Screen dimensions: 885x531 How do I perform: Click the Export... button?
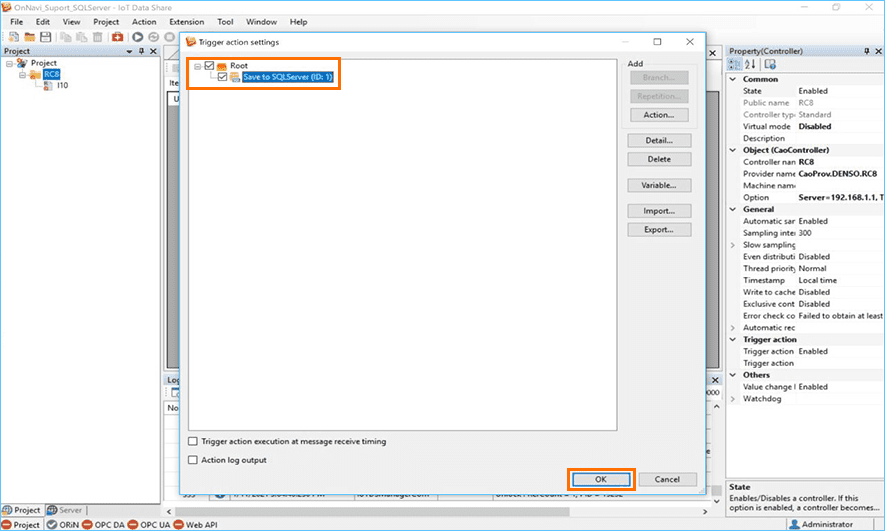click(x=659, y=230)
